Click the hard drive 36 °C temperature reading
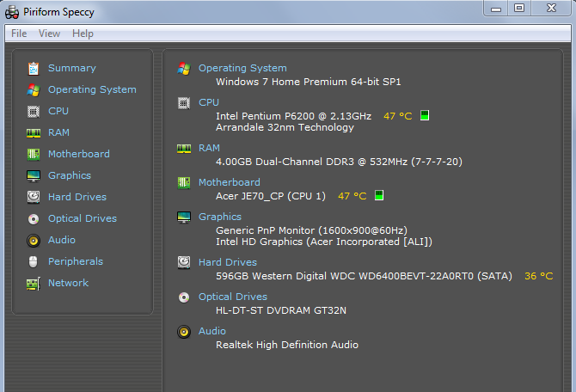Viewport: 576px width, 392px height. tap(538, 276)
